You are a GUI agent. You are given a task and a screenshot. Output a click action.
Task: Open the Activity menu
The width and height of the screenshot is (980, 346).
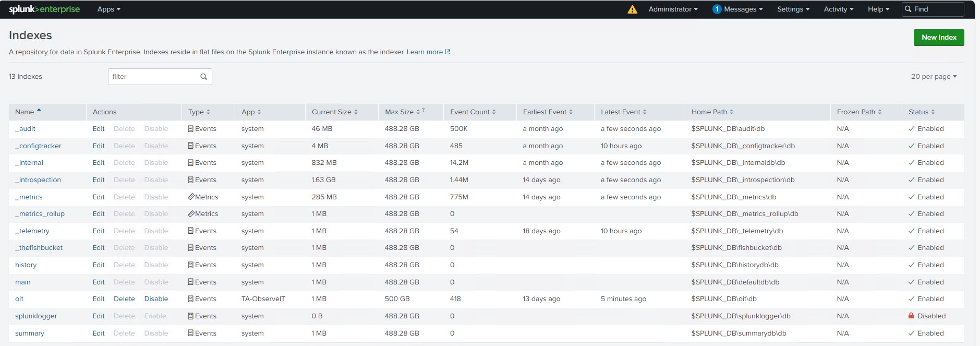coord(838,9)
